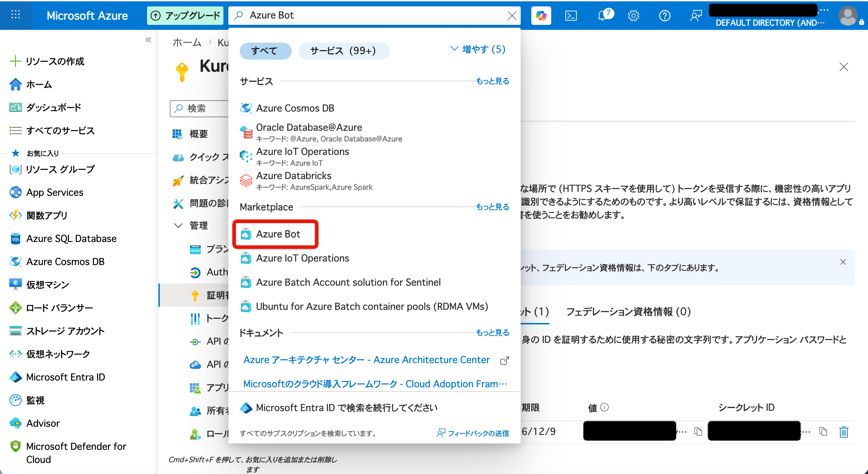The height and width of the screenshot is (474, 868).
Task: Open the help question mark icon
Action: pos(664,16)
